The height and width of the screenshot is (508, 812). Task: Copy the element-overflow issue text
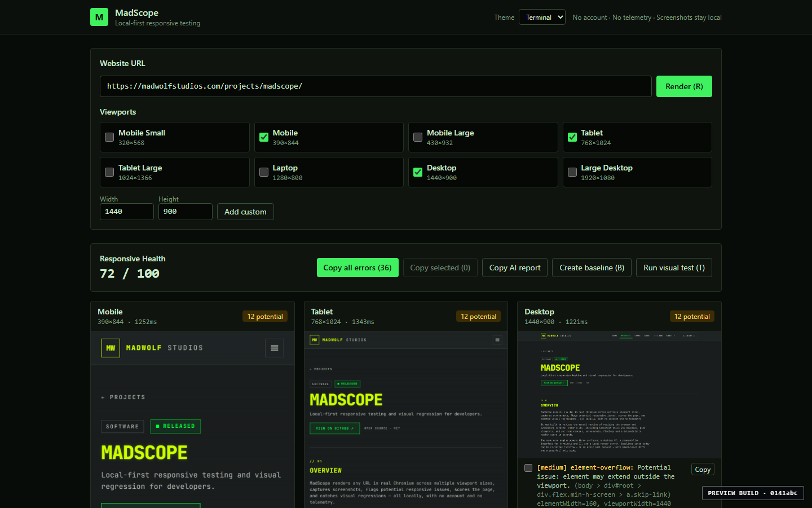tap(703, 470)
